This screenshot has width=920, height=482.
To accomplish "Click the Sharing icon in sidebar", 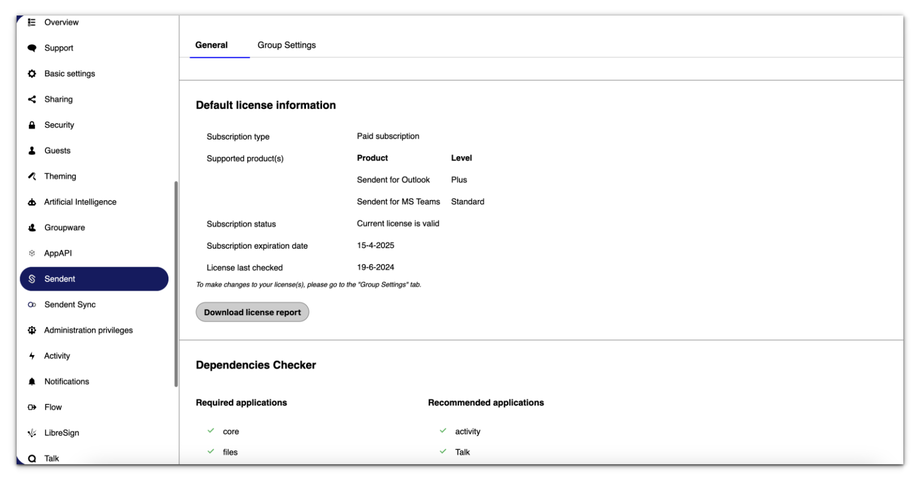I will pos(32,100).
